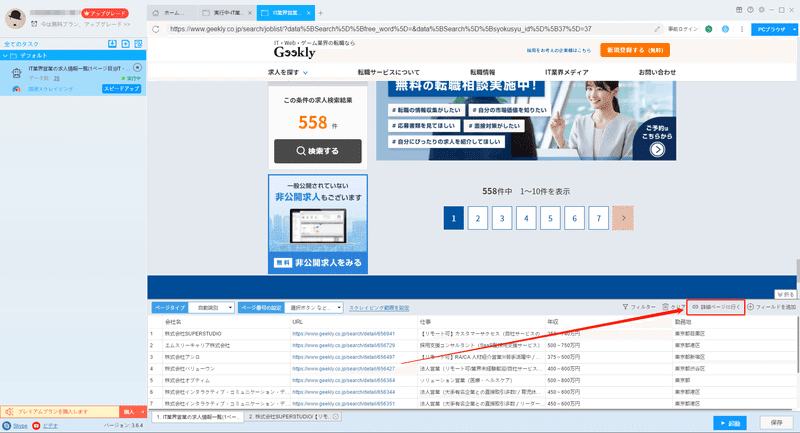Click the スクレイピング範囲を設定 link
Image resolution: width=800 pixels, height=433 pixels.
coord(379,308)
